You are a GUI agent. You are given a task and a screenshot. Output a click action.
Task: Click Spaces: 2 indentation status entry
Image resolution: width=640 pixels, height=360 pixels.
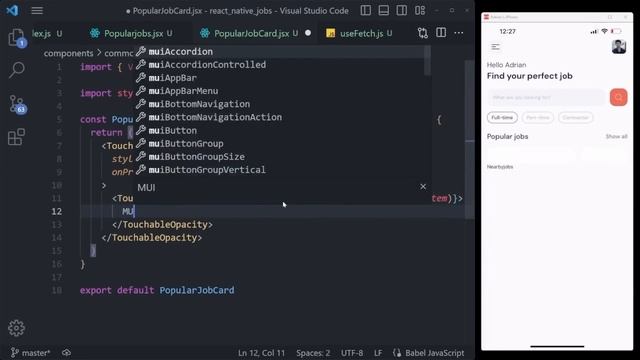click(x=313, y=353)
